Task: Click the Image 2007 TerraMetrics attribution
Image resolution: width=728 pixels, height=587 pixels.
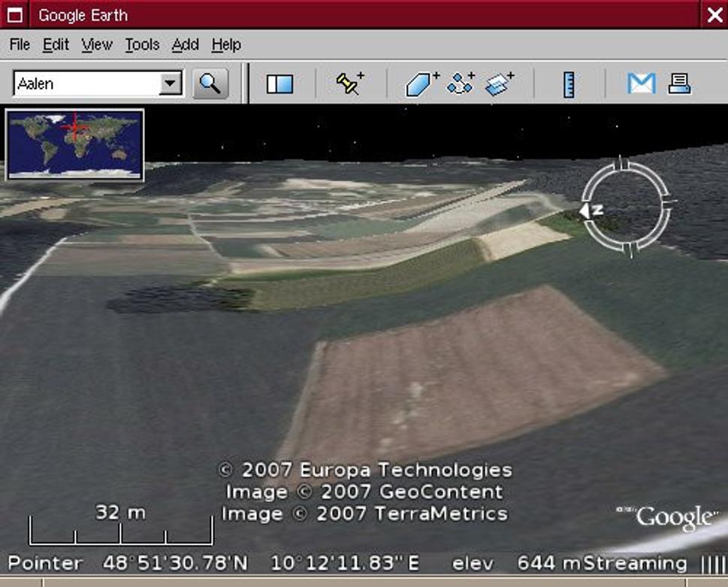Action: (x=365, y=513)
